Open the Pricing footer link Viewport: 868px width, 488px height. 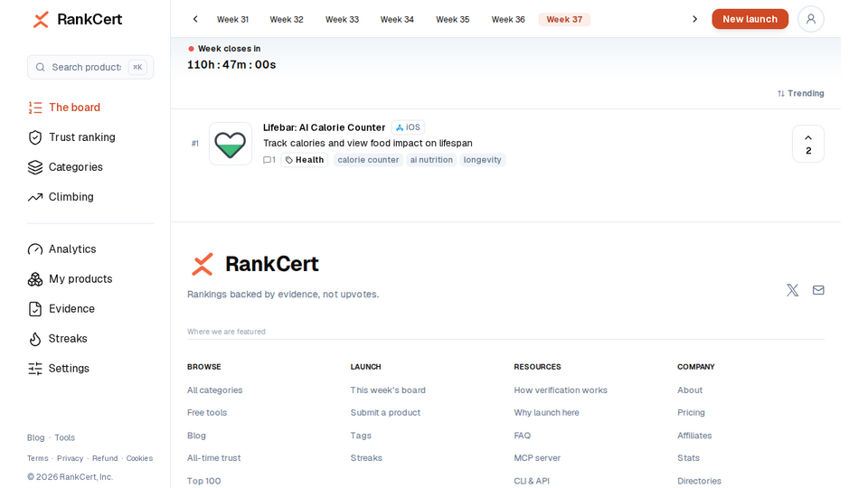691,413
